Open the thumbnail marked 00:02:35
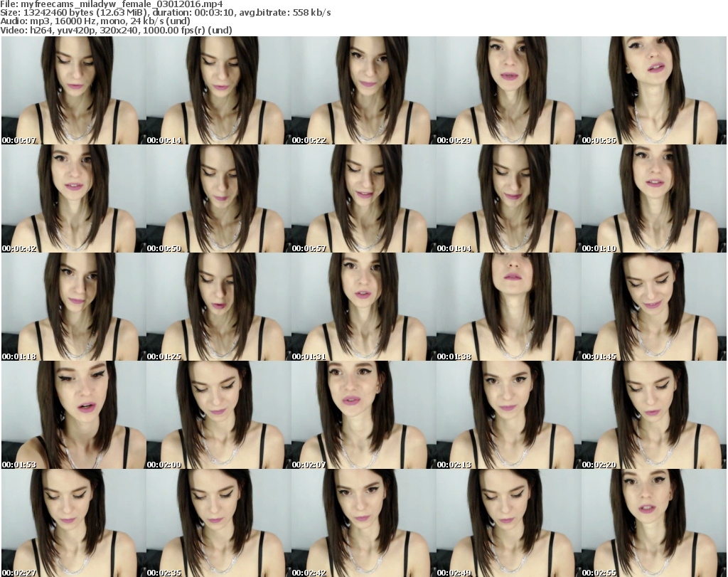The height and width of the screenshot is (577, 728). tap(219, 523)
